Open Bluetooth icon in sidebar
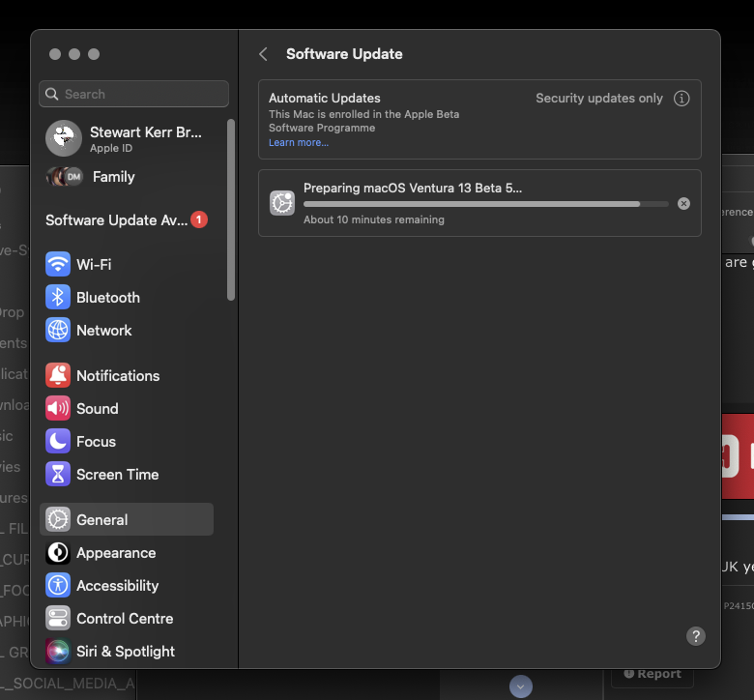Viewport: 754px width, 700px height. pos(58,297)
